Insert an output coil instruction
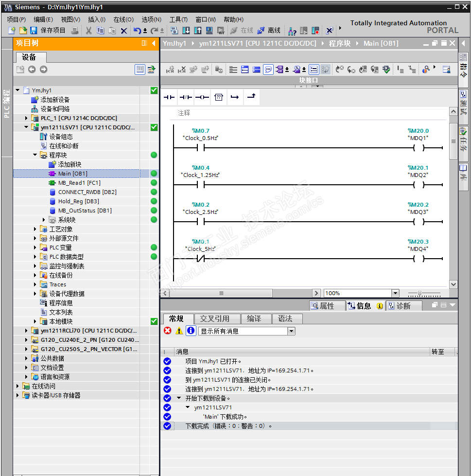The height and width of the screenshot is (476, 471). click(202, 97)
